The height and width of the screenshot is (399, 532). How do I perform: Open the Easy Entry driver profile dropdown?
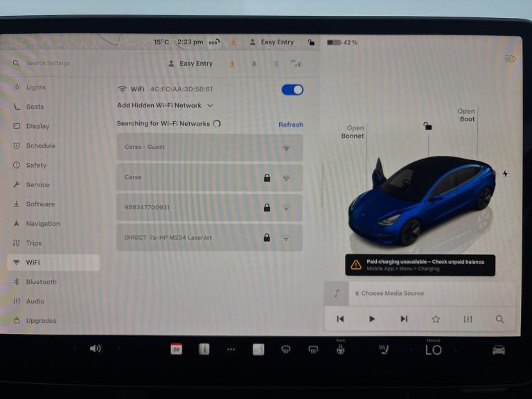190,64
